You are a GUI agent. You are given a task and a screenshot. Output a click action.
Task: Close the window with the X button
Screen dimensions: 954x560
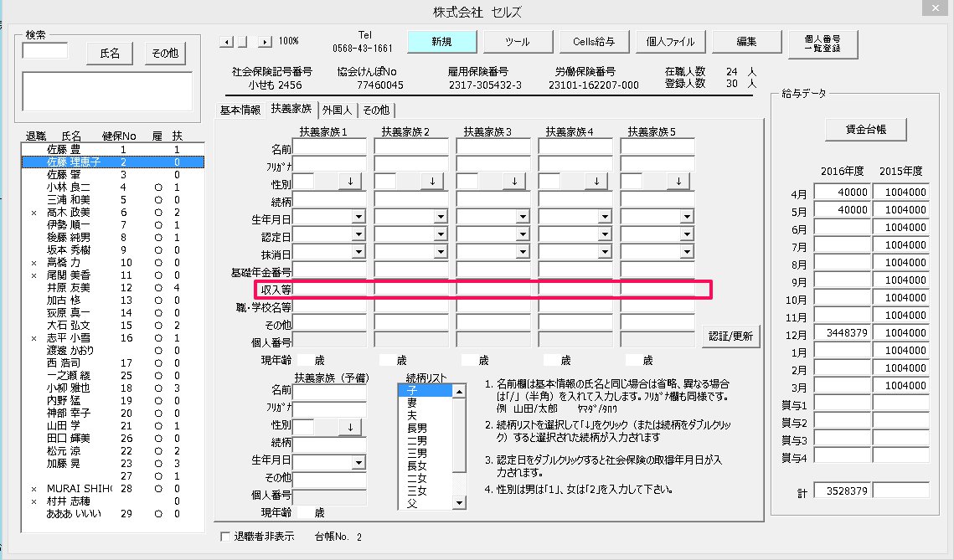coord(936,8)
